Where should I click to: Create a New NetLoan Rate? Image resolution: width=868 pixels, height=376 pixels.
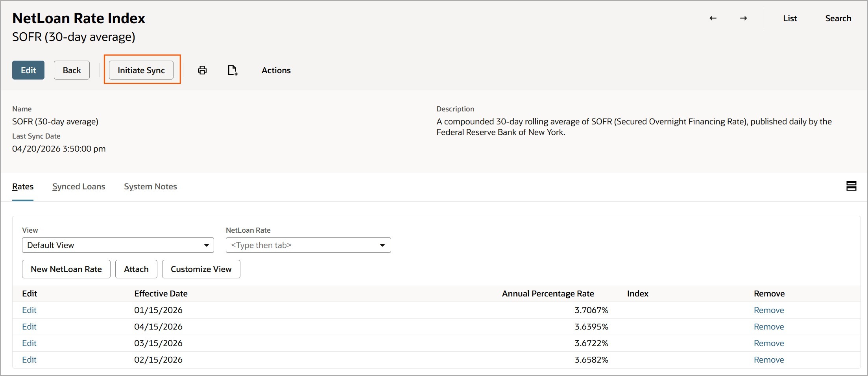click(x=66, y=269)
